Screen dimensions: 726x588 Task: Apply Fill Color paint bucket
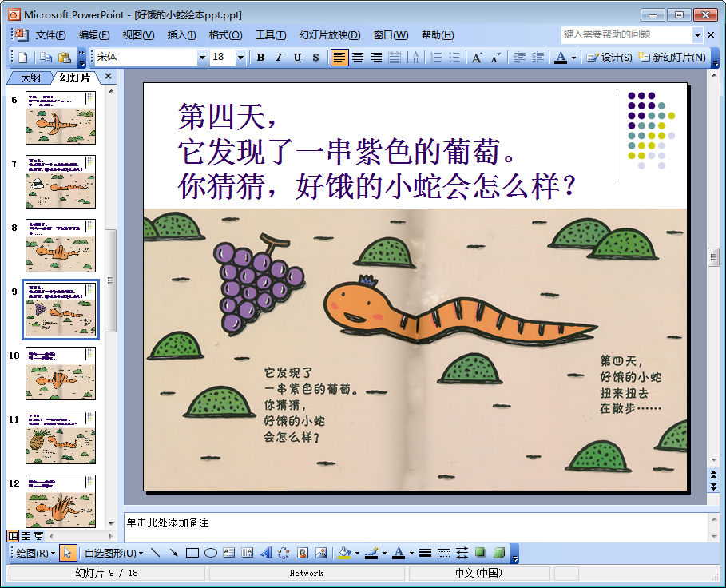click(344, 554)
